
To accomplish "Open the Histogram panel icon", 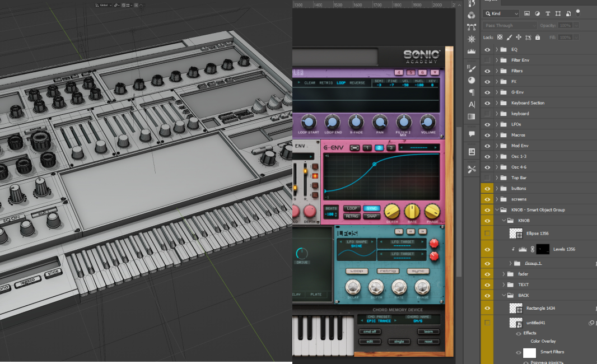I will tap(472, 51).
